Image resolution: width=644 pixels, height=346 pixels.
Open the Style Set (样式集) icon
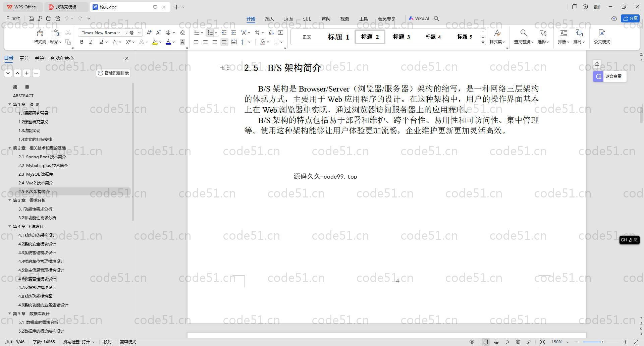click(x=497, y=33)
